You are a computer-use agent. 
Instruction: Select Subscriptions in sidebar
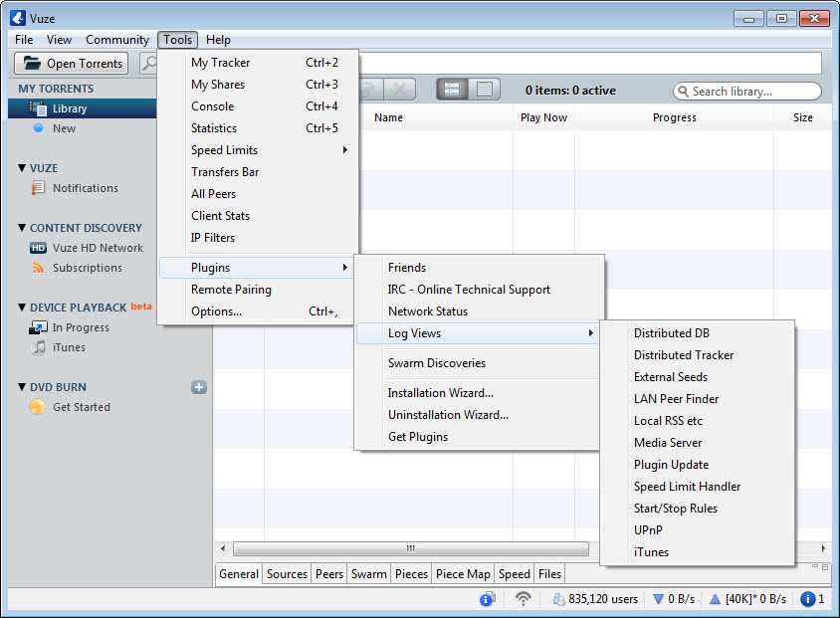pyautogui.click(x=88, y=268)
